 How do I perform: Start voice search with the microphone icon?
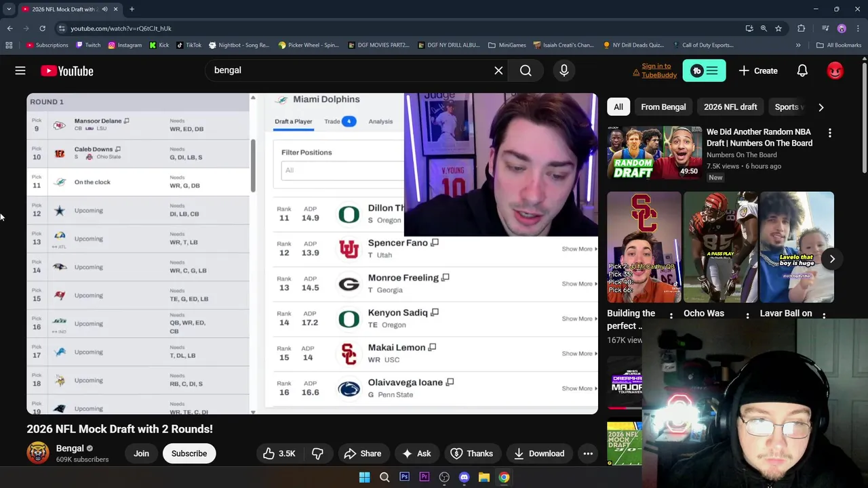click(x=564, y=70)
